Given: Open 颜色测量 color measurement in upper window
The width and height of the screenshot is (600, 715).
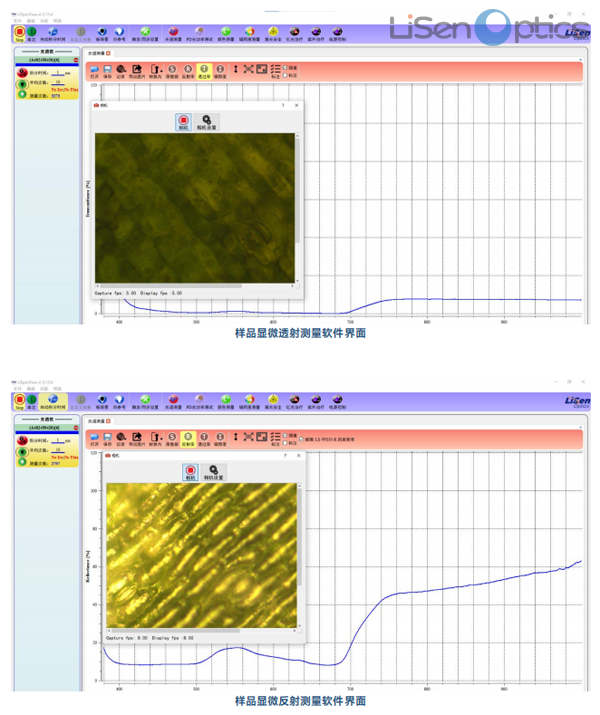Looking at the screenshot, I should [x=226, y=34].
